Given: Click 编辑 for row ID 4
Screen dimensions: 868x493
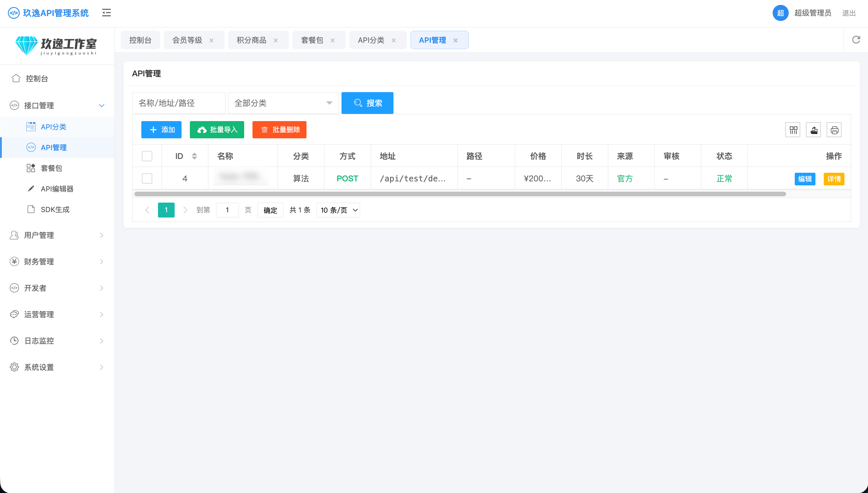Looking at the screenshot, I should pos(805,179).
